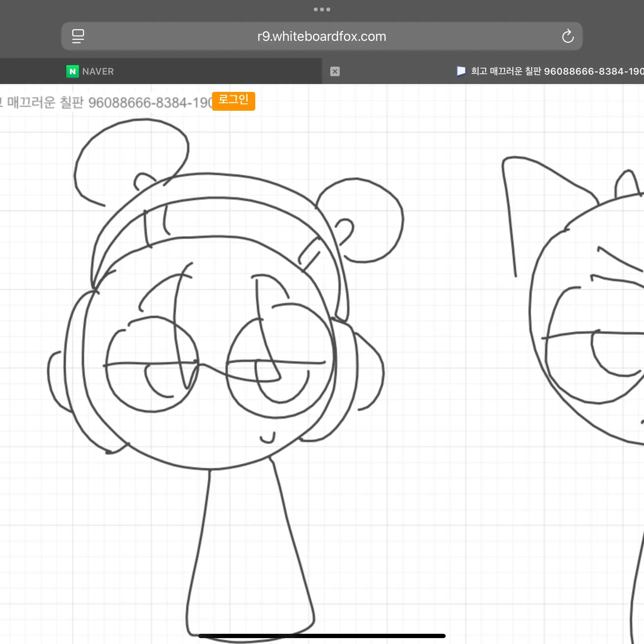Click the orange 로그인 button
This screenshot has height=644, width=644.
pos(233,101)
